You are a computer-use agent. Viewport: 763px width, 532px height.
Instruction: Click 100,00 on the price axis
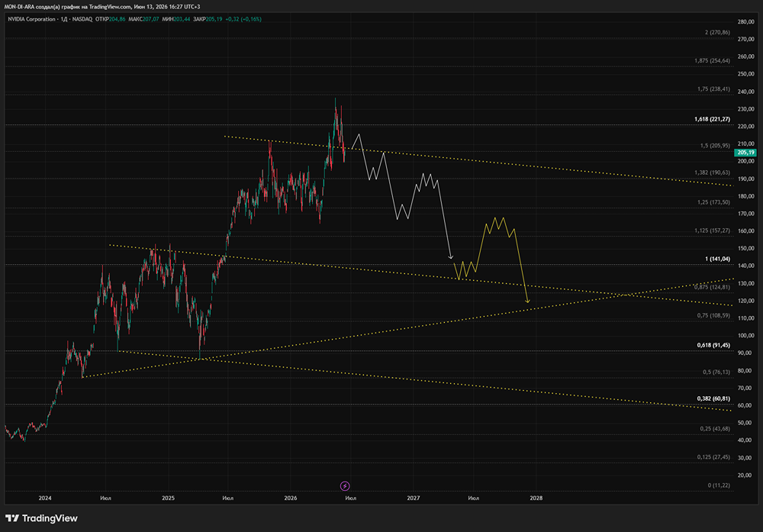click(746, 335)
